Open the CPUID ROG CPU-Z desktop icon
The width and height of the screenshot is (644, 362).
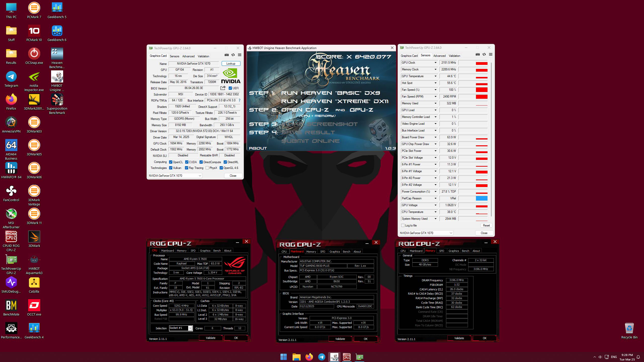[11, 241]
